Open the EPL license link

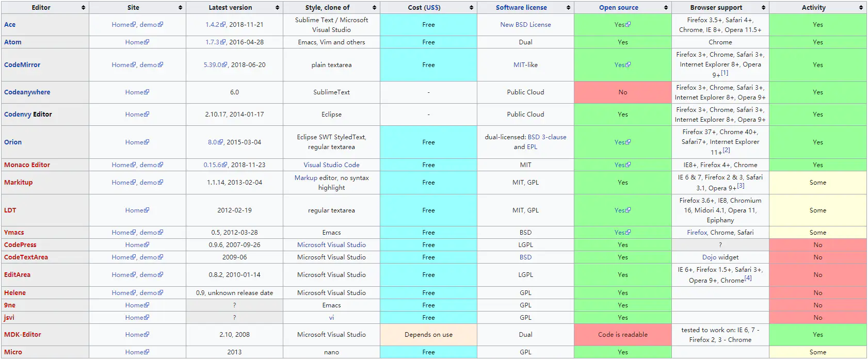tap(532, 147)
